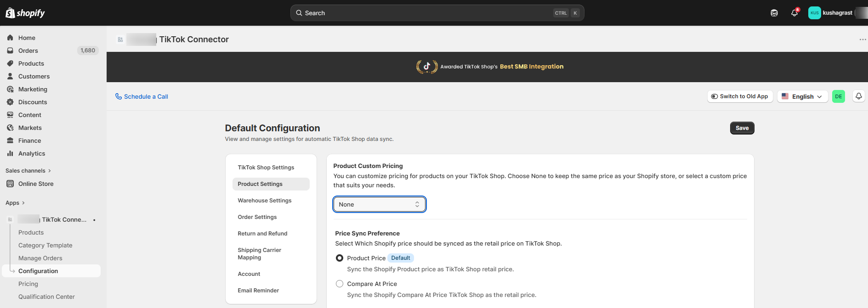
Task: Click the Analytics chart icon
Action: (10, 153)
